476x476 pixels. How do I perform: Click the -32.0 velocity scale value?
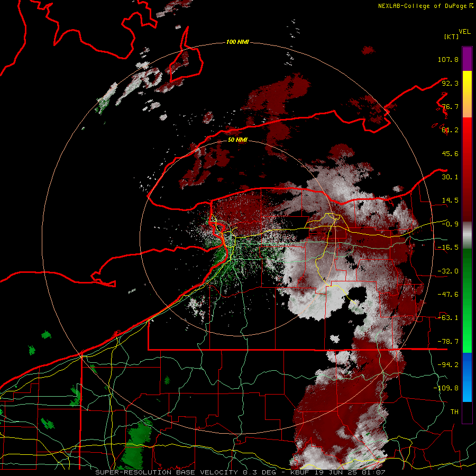[x=448, y=271]
